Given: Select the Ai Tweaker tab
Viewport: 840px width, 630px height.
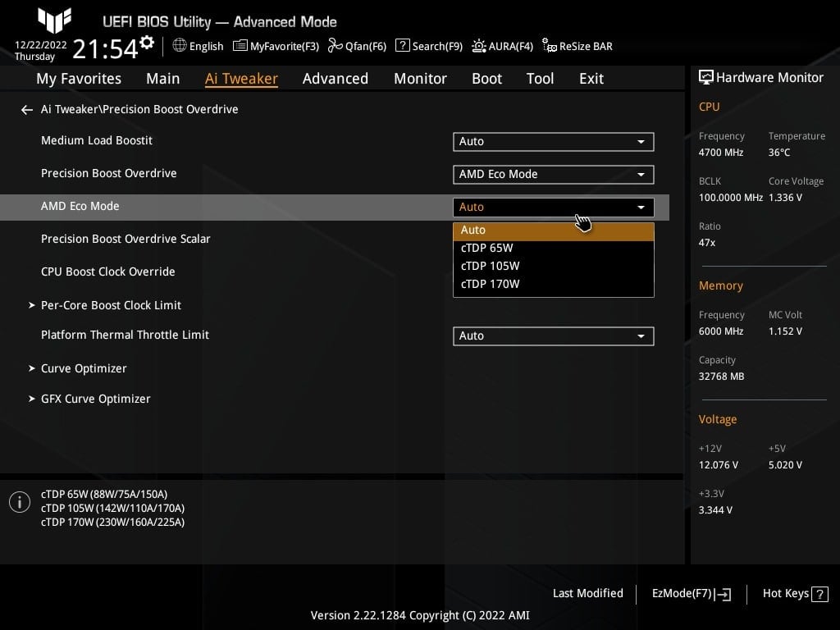Looking at the screenshot, I should [x=241, y=79].
